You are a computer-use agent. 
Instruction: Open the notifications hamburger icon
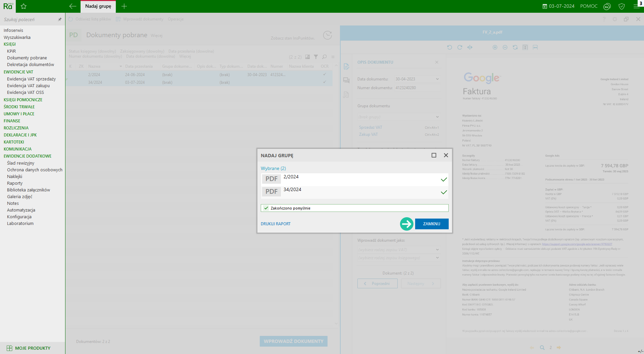tap(636, 6)
